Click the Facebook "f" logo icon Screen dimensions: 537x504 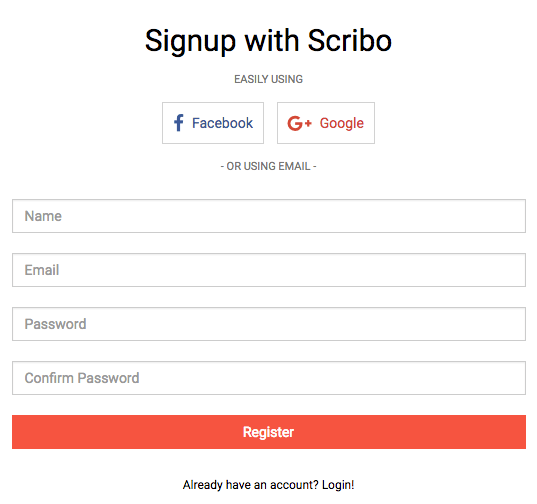pyautogui.click(x=179, y=123)
